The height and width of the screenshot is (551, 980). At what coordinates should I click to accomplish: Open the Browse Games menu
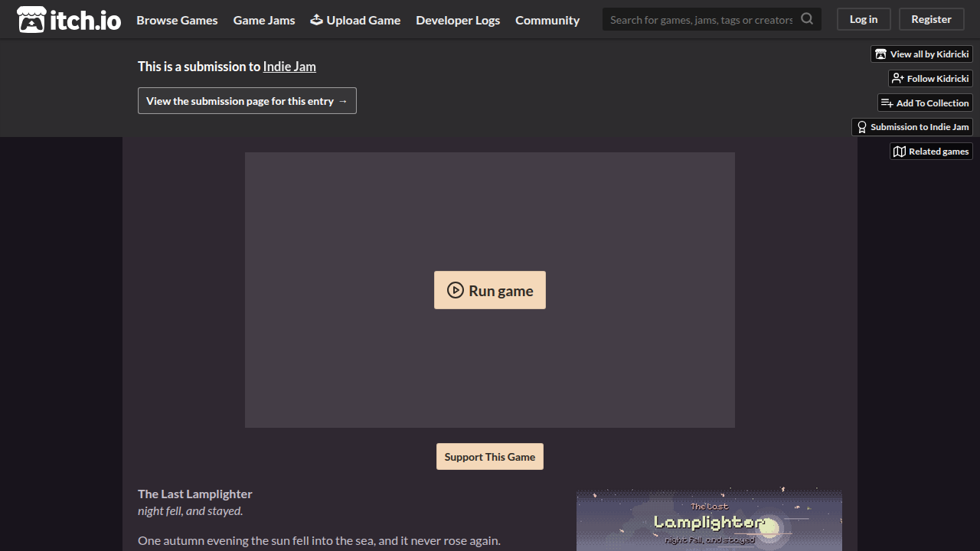(x=177, y=20)
